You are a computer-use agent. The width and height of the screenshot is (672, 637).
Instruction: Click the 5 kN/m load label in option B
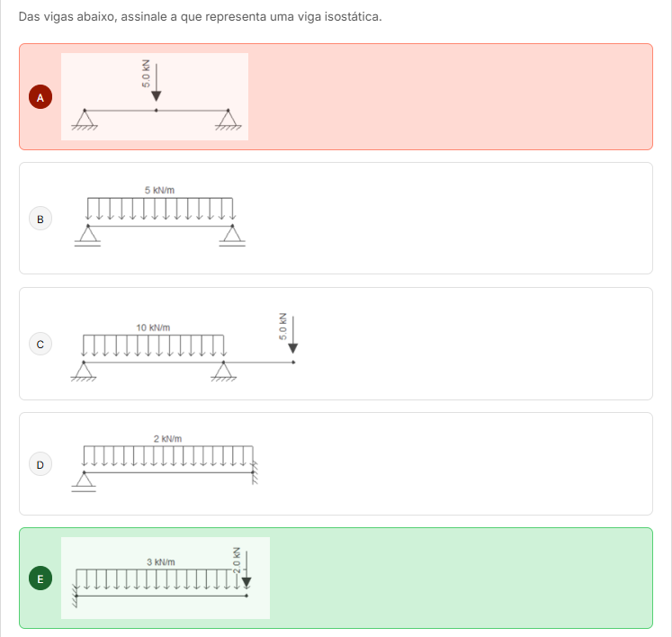[160, 191]
